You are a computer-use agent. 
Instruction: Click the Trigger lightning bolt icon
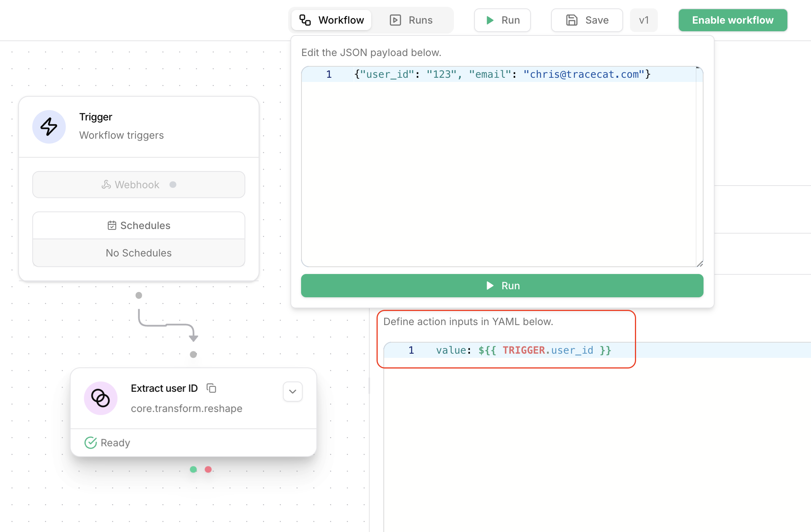pos(49,127)
